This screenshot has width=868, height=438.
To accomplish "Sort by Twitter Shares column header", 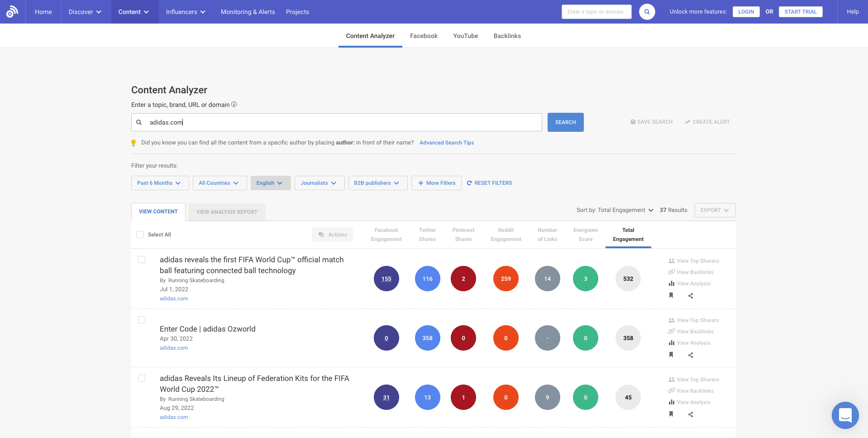I will [428, 235].
